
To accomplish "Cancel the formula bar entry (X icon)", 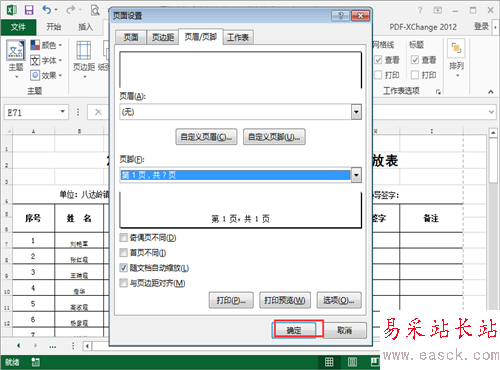I will pyautogui.click(x=98, y=112).
